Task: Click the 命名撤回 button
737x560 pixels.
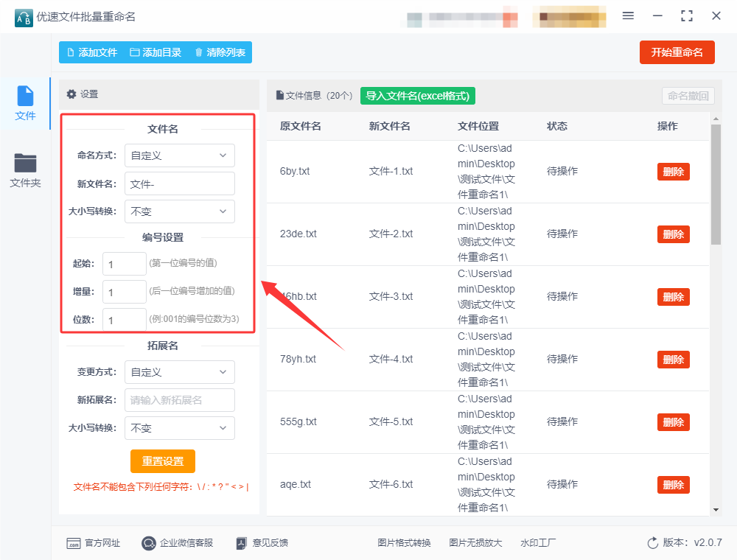Action: click(688, 96)
